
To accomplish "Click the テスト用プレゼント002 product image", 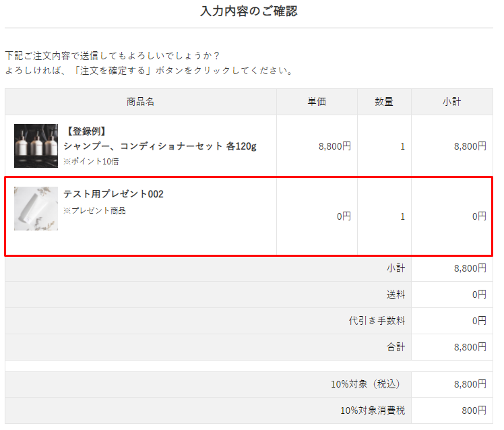I will 36,208.
